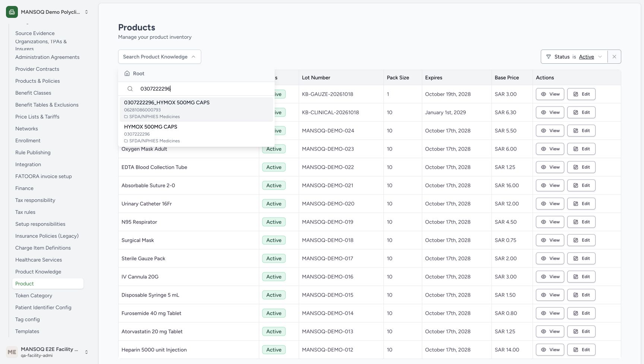
Task: Click Active badge in Surgical Mask row
Action: pos(274,240)
